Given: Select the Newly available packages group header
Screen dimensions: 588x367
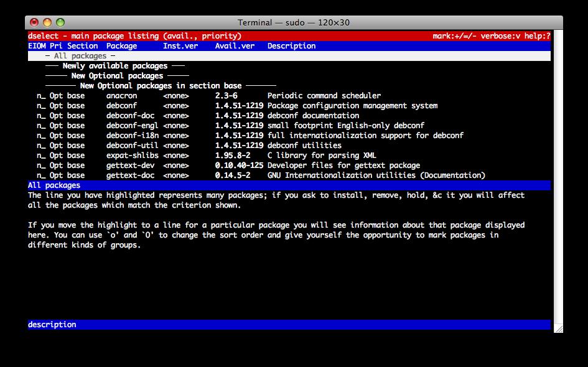Looking at the screenshot, I should (115, 66).
